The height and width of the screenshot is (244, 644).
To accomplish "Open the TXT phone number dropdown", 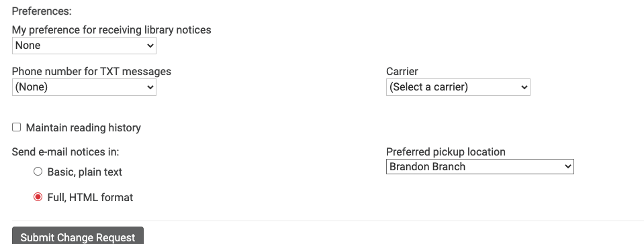I will (84, 87).
